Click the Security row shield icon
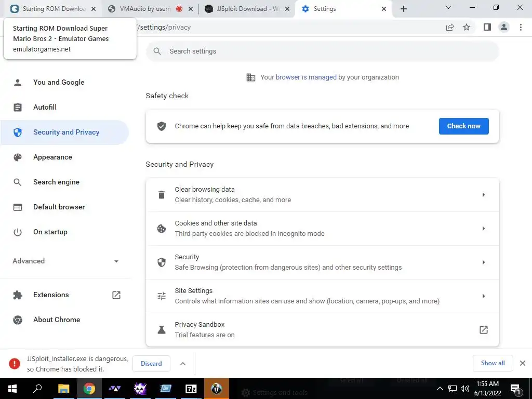Viewport: 532px width, 399px height. point(162,262)
